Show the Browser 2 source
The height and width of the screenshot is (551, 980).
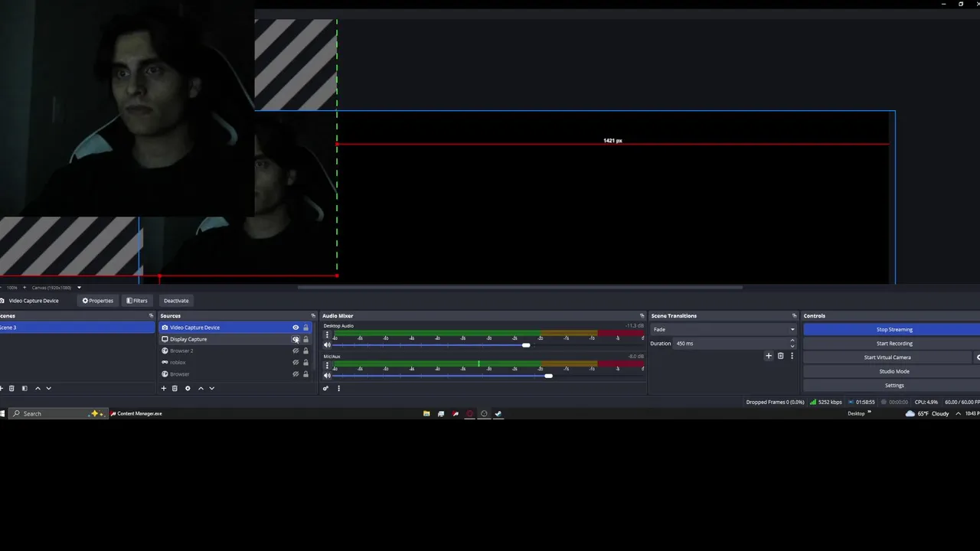[296, 350]
